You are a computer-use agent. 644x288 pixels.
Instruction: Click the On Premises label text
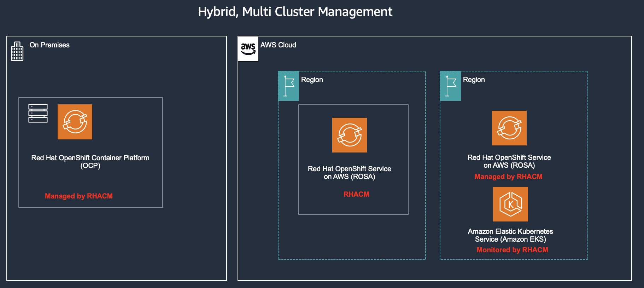point(49,45)
